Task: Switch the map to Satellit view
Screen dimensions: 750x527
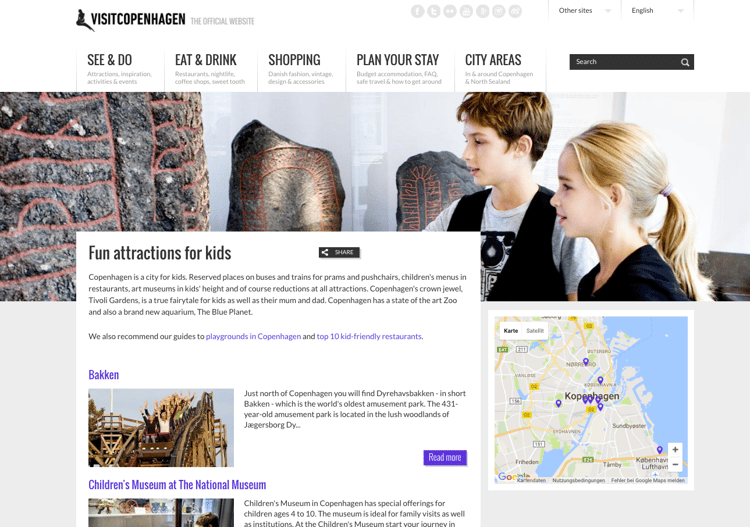Action: coord(535,330)
